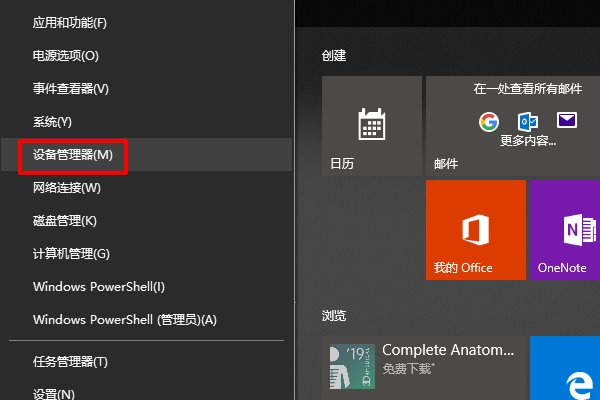The image size is (600, 400).
Task: Open the 我的 Office tile
Action: [x=476, y=230]
